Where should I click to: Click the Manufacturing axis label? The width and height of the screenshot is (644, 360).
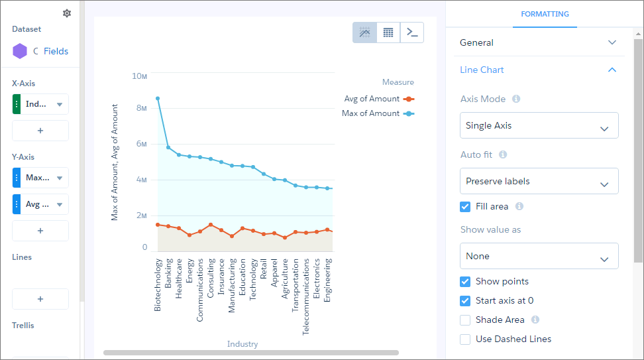pyautogui.click(x=232, y=285)
